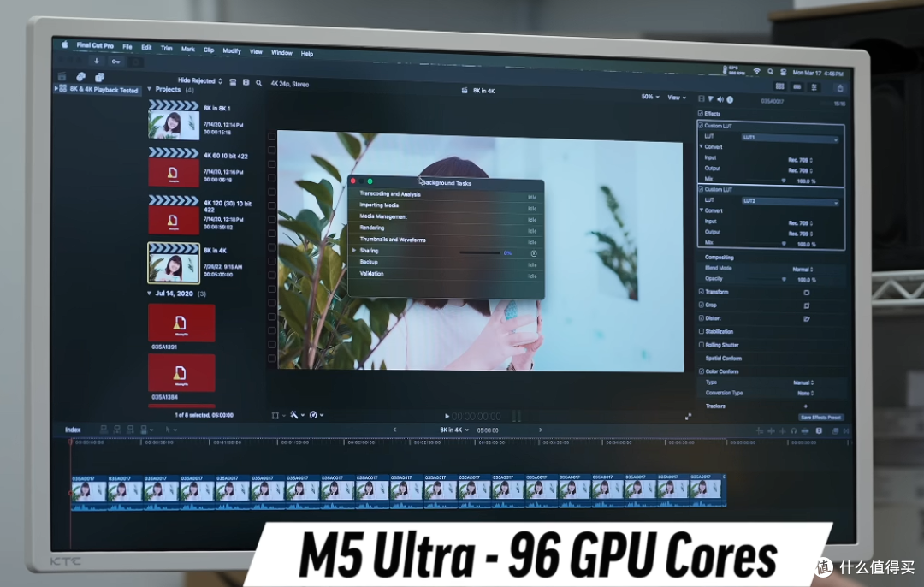Open Video inspector filmstrip tab icon
The image size is (924, 587).
click(702, 98)
